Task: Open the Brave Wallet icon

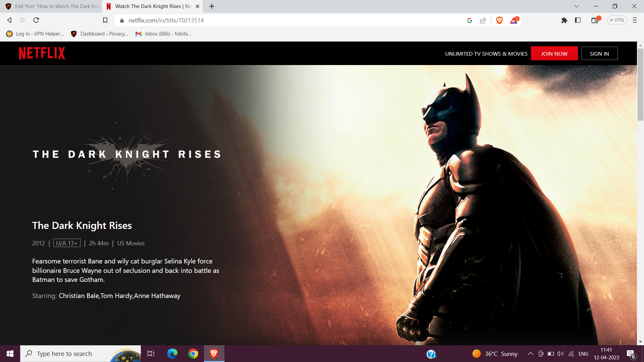Action: point(595,20)
